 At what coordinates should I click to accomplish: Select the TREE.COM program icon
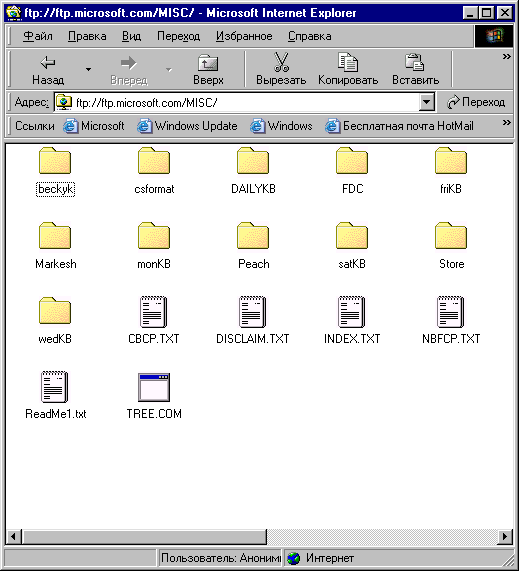(x=154, y=387)
